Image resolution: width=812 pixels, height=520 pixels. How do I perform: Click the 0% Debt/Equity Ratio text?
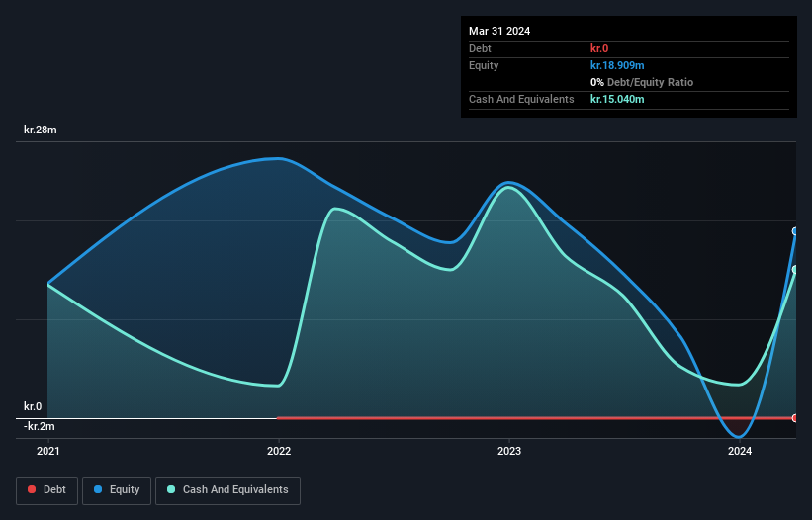tap(642, 82)
